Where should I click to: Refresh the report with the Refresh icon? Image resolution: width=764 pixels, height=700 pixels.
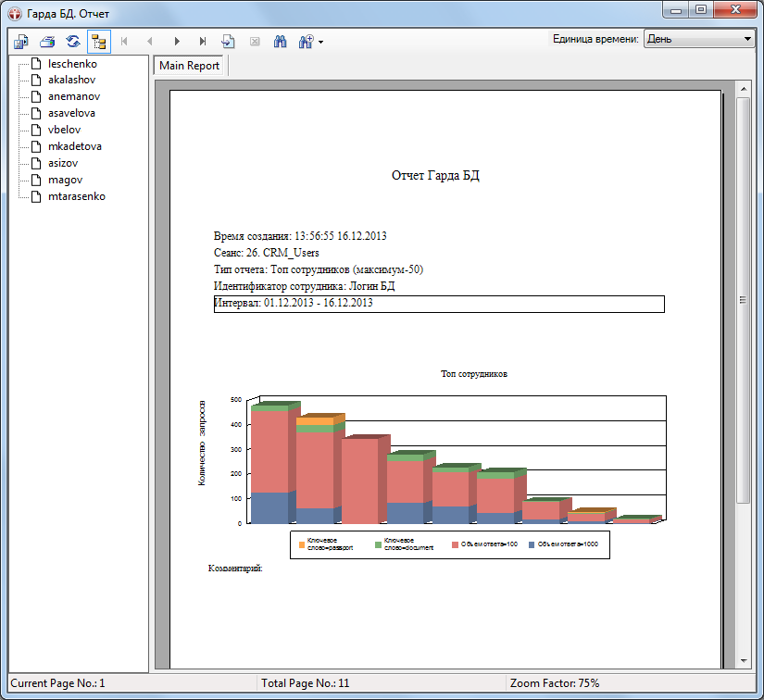72,41
